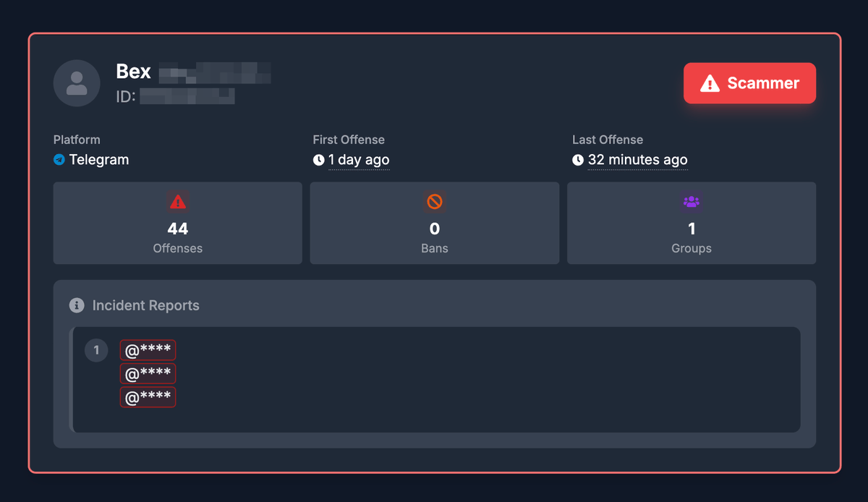Click the 'Incident Reports' heading
The width and height of the screenshot is (868, 502).
pos(146,305)
